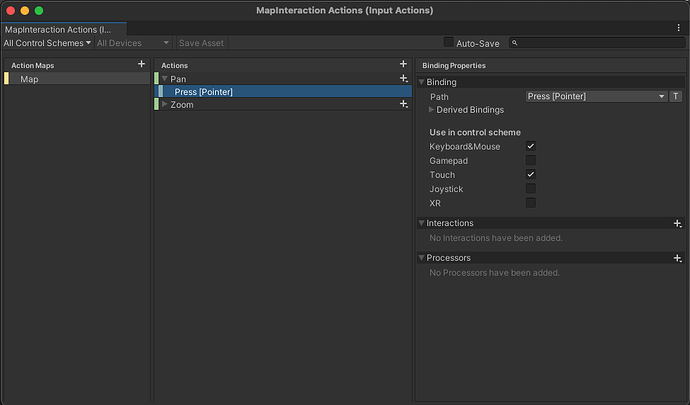Viewport: 690px width, 405px height.
Task: Add binding to the Pan action
Action: 404,78
